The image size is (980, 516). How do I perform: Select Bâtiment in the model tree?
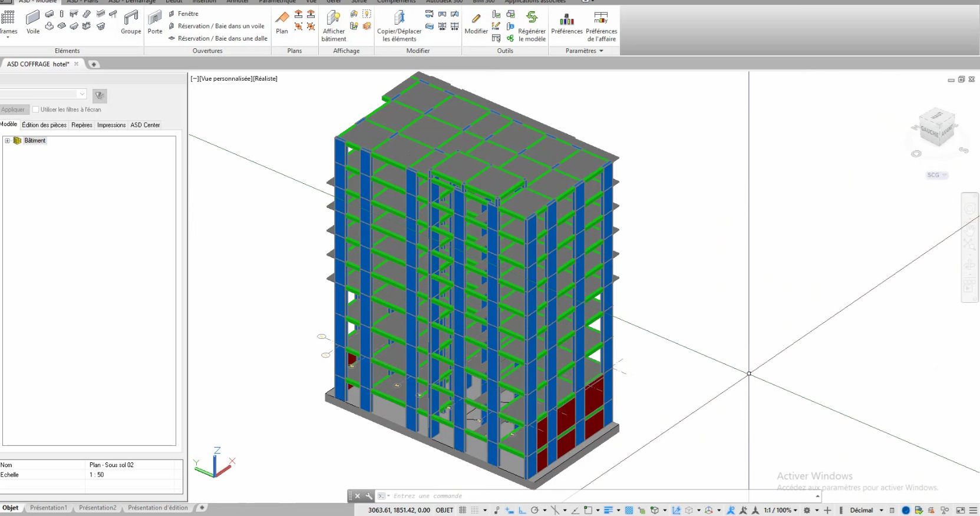(35, 141)
